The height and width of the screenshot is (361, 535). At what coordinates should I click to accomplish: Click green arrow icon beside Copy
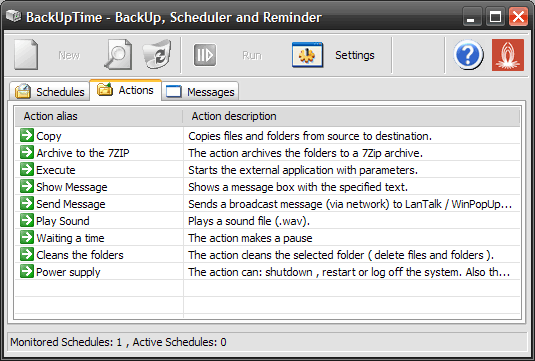click(27, 135)
